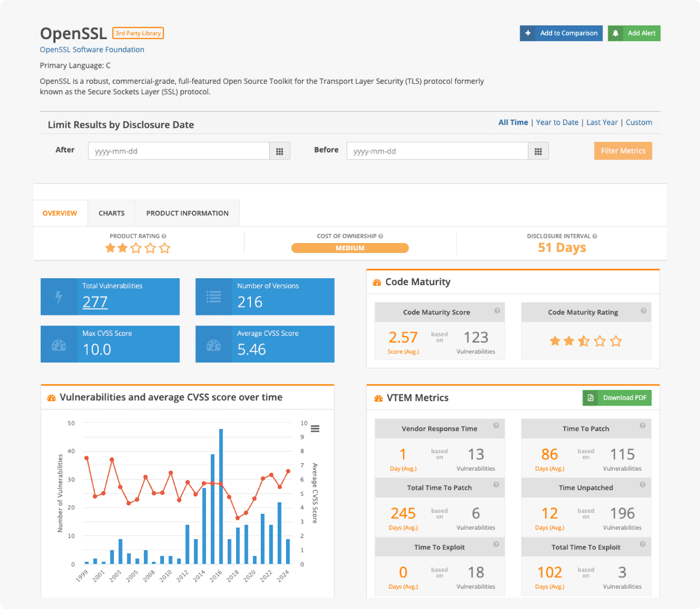This screenshot has width=700, height=609.
Task: Click the Filter Metrics button
Action: [x=623, y=151]
